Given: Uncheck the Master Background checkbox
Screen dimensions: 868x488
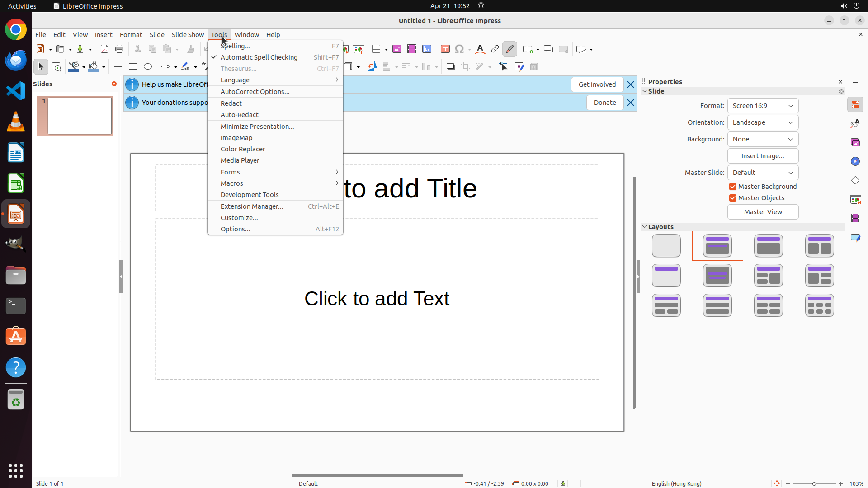Looking at the screenshot, I should pos(733,187).
